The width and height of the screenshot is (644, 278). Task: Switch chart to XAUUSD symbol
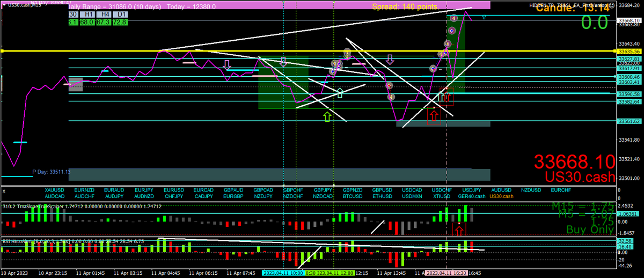55,191
